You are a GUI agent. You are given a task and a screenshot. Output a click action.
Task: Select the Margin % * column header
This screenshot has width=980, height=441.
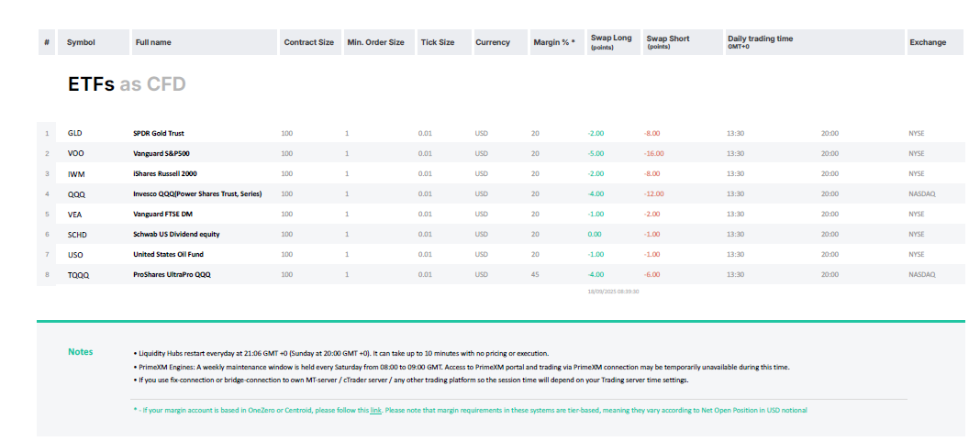[558, 42]
